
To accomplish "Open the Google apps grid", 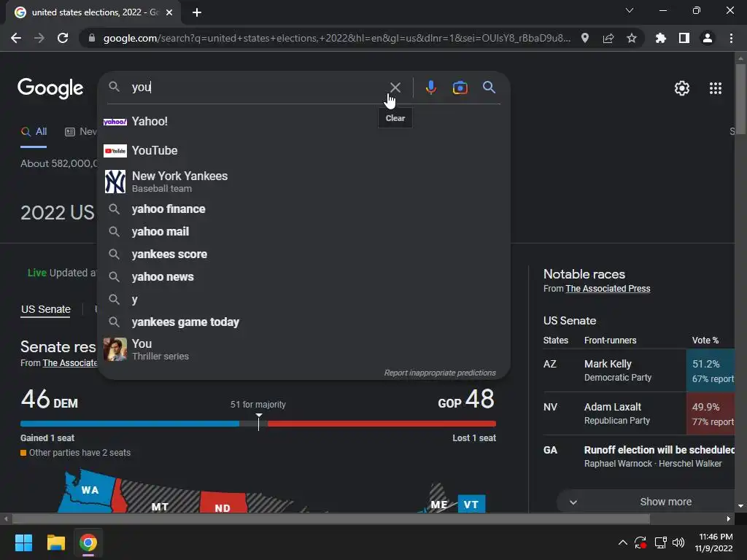I will (715, 88).
